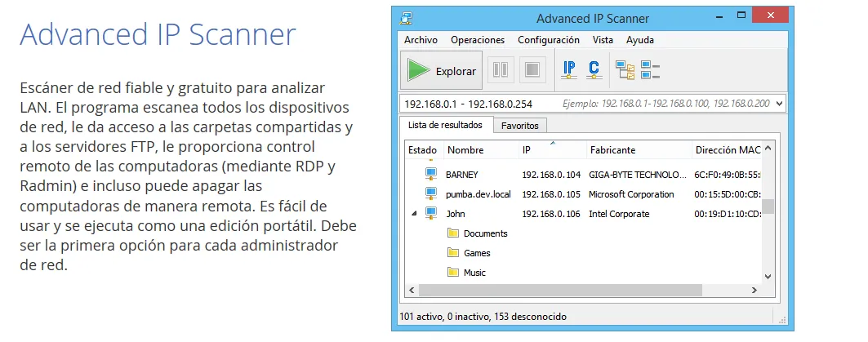Start scan with green Explorar play icon
The width and height of the screenshot is (868, 342).
point(419,70)
